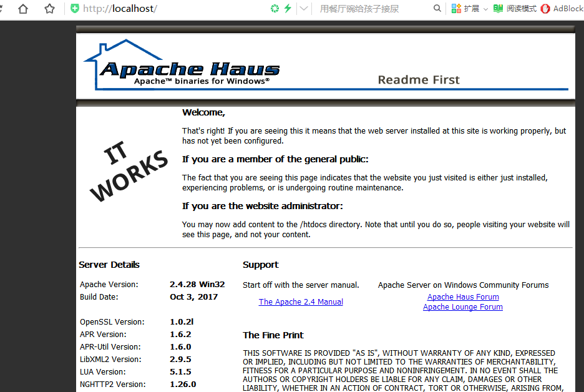Screen dimensions: 584x392
Task: Click the Support heading
Action: (x=261, y=265)
